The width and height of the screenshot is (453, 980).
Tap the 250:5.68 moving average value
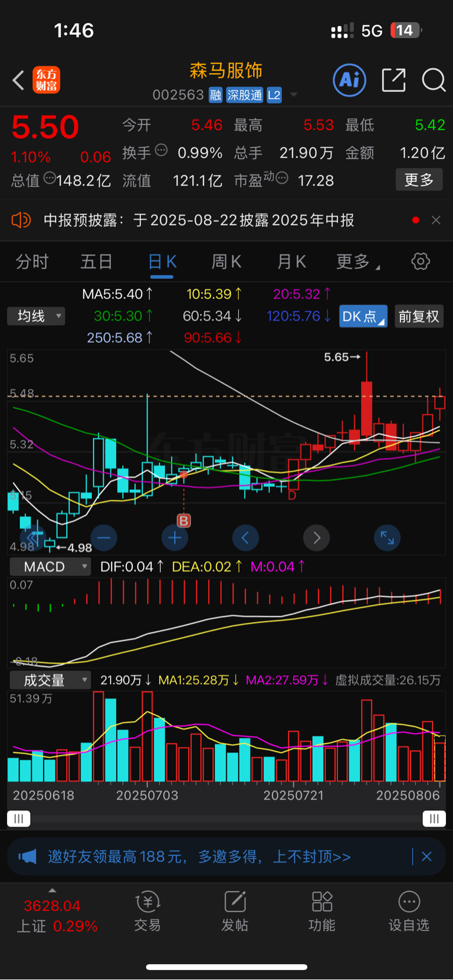click(x=120, y=338)
